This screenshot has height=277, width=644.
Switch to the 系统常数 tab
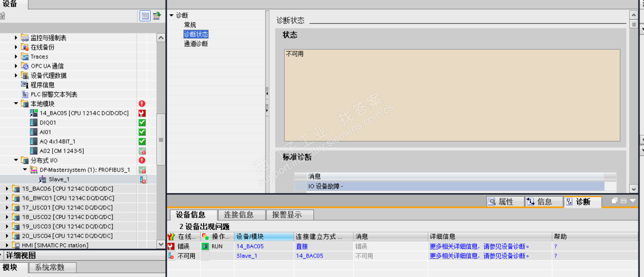click(x=52, y=267)
